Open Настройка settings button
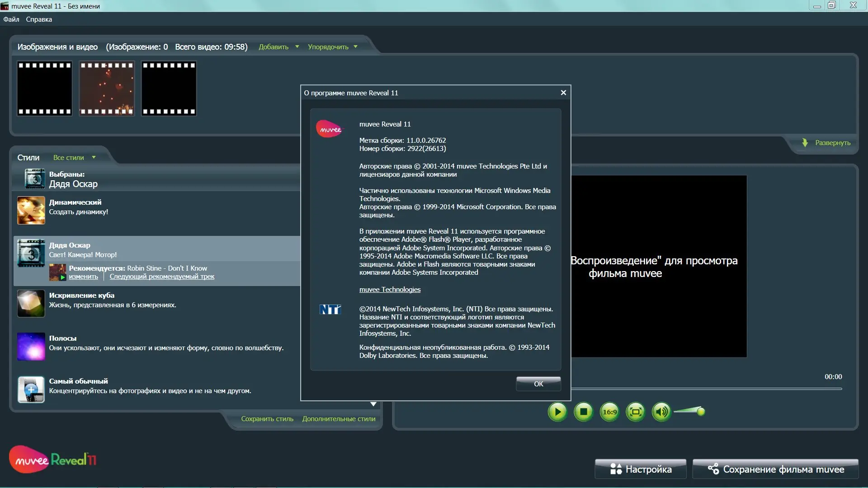The image size is (868, 488). pos(641,469)
